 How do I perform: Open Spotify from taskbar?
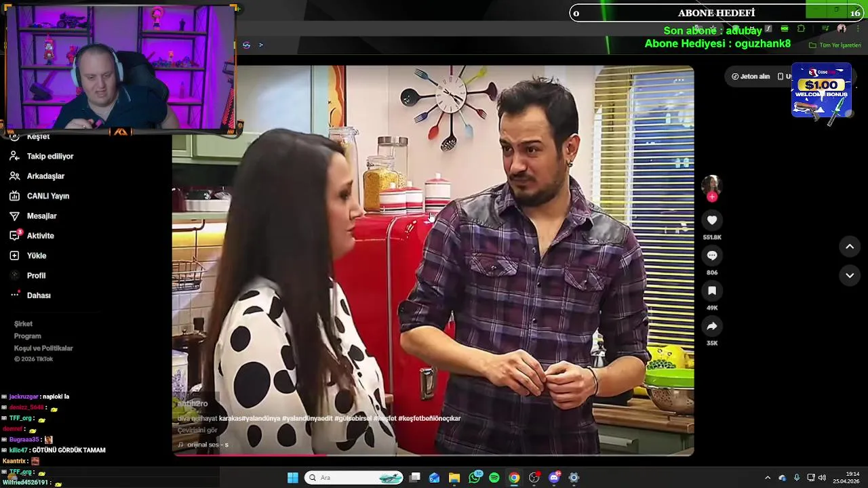[494, 478]
